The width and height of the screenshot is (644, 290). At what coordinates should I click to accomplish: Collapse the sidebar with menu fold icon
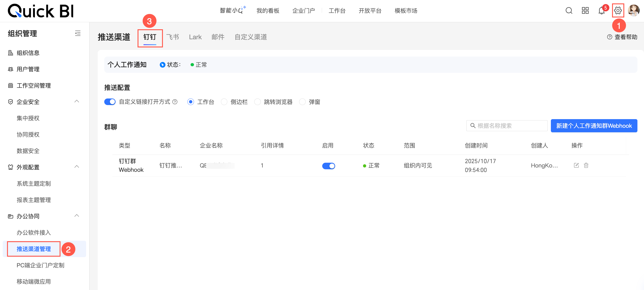tap(78, 33)
